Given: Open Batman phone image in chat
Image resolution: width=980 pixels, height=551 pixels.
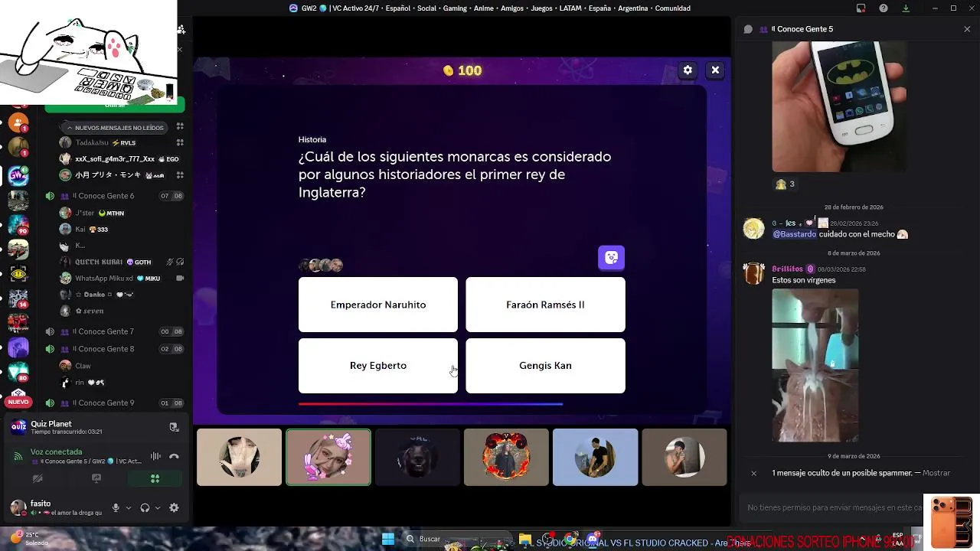Looking at the screenshot, I should coord(839,106).
